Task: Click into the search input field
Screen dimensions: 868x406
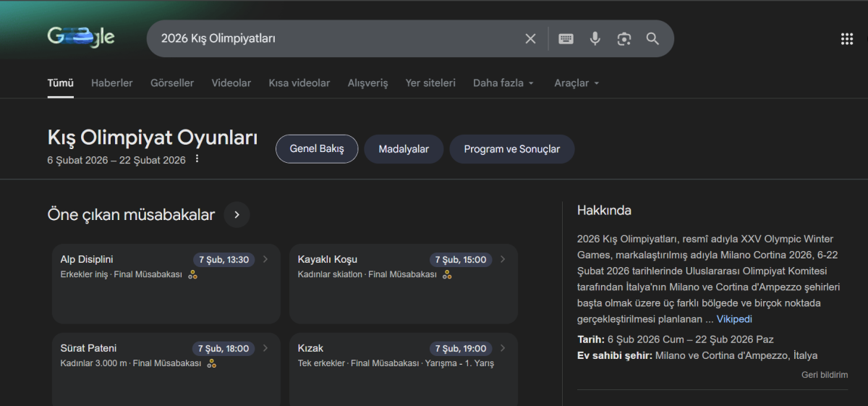Action: tap(333, 39)
